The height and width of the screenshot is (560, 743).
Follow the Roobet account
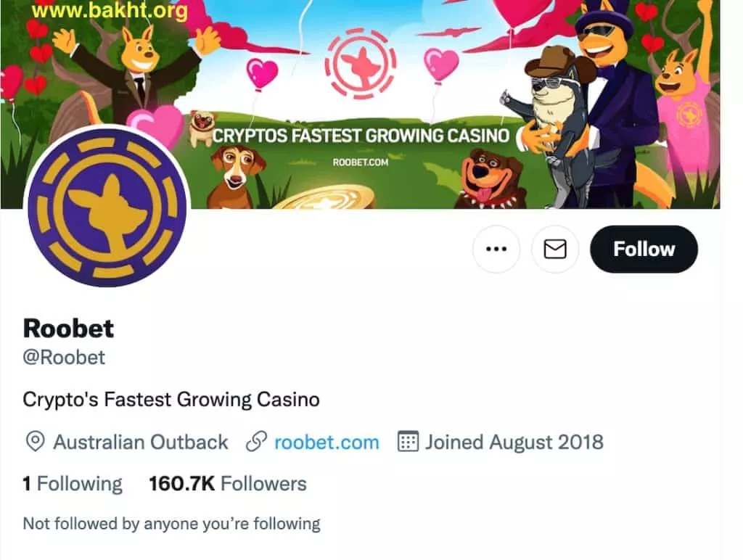pyautogui.click(x=644, y=250)
